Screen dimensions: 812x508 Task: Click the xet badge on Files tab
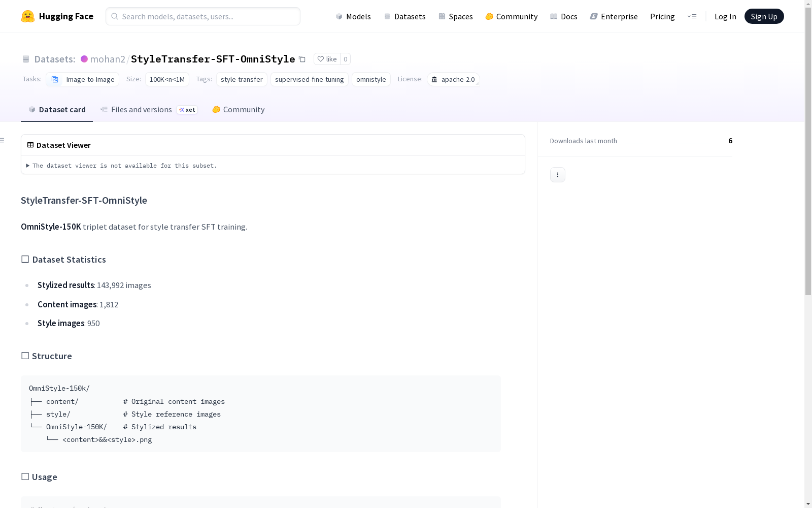pyautogui.click(x=187, y=110)
